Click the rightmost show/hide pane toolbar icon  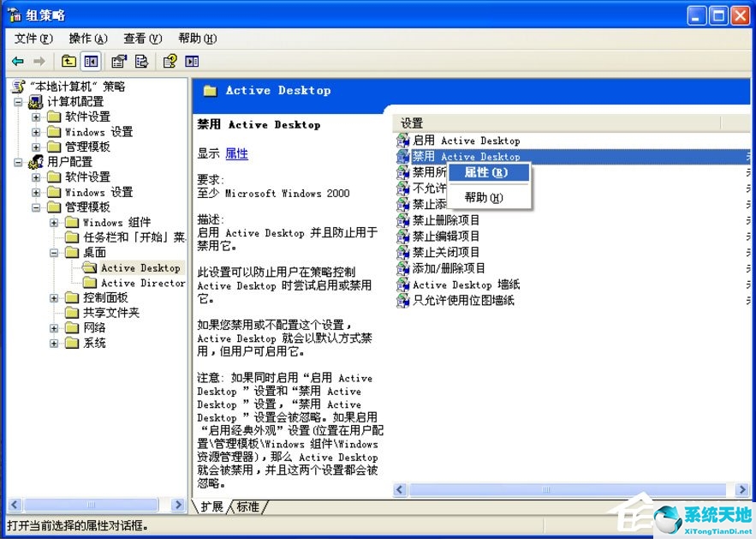click(x=192, y=61)
